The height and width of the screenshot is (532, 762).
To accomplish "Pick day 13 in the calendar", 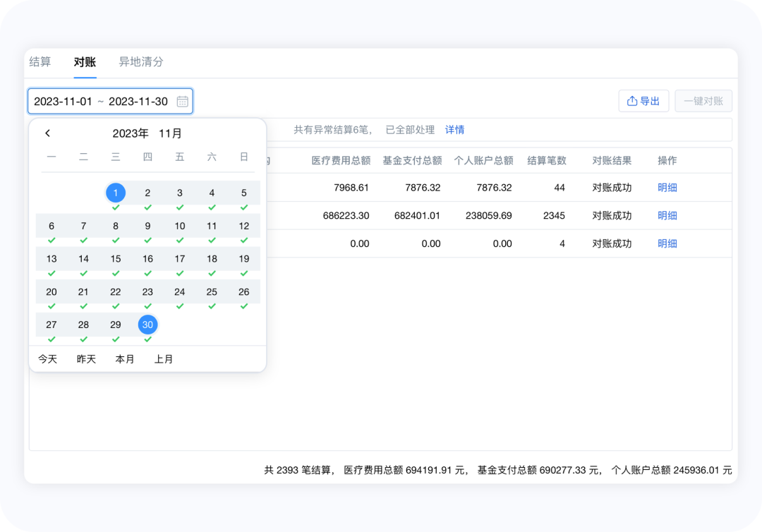I will click(x=52, y=259).
